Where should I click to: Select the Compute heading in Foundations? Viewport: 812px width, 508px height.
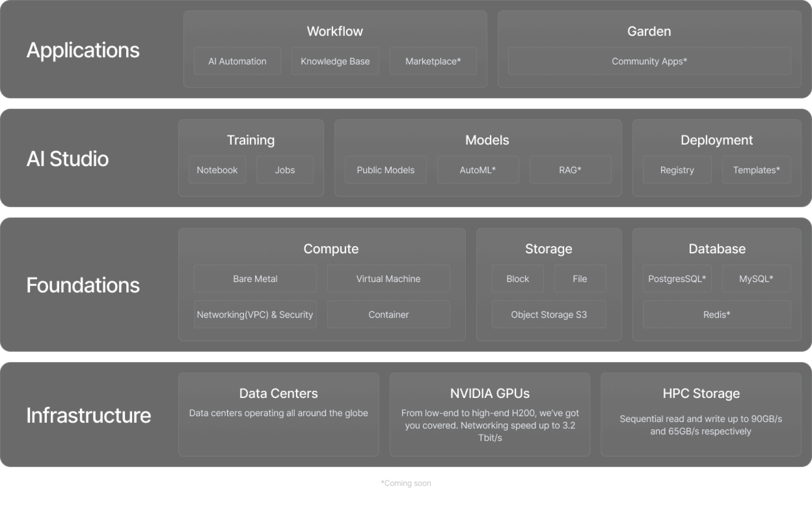pyautogui.click(x=331, y=249)
